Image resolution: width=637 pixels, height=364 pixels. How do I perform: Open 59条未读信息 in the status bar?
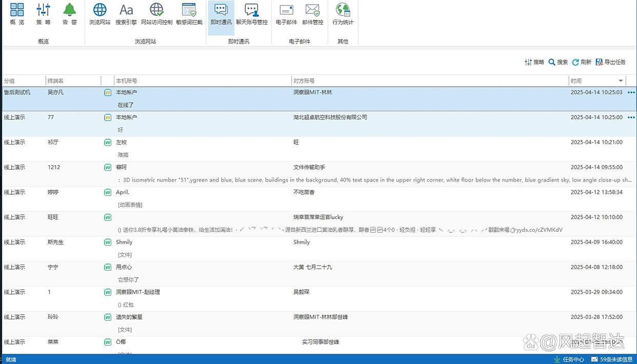pyautogui.click(x=612, y=359)
